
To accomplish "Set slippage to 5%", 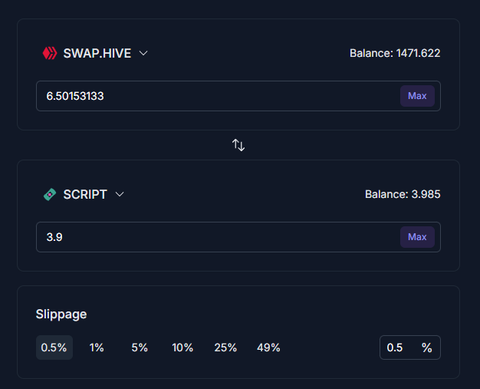I will [x=140, y=347].
